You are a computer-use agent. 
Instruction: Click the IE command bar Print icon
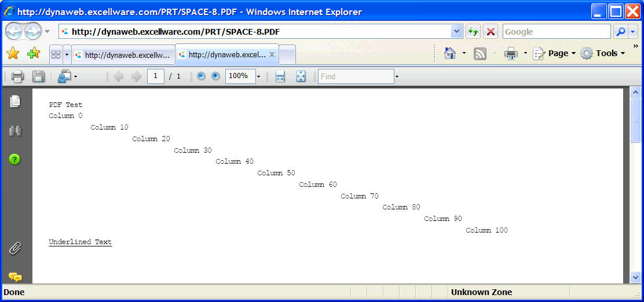point(511,53)
